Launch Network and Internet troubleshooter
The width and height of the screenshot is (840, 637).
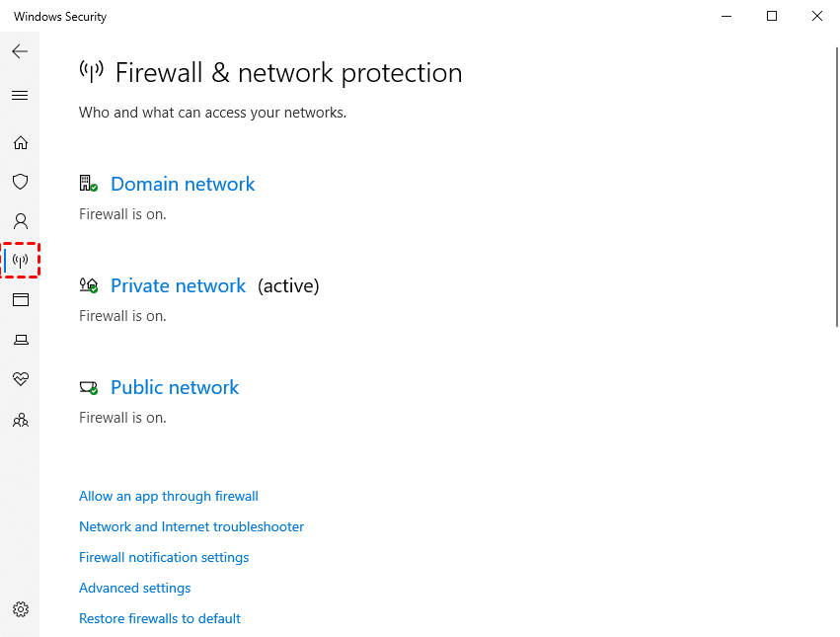pyautogui.click(x=191, y=527)
